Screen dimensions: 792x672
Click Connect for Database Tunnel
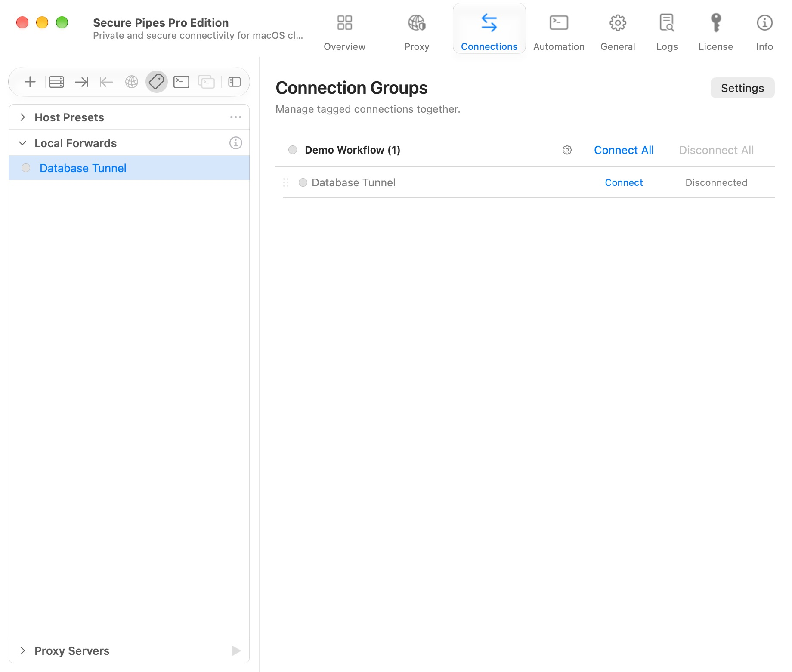pyautogui.click(x=624, y=182)
